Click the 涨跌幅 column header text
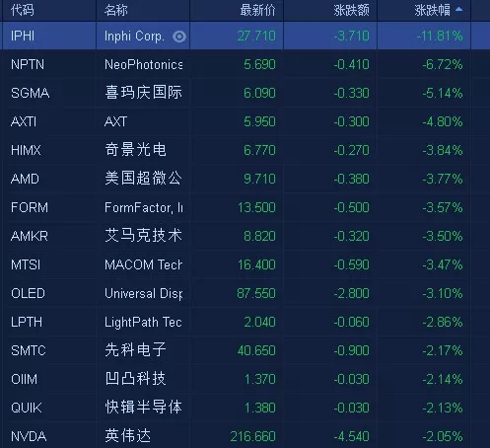Viewport: 490px width, 448px height. point(432,10)
